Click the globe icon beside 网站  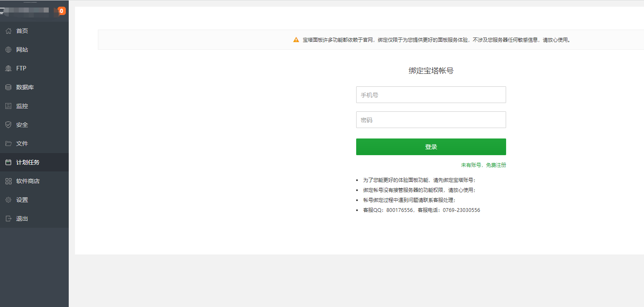point(8,50)
